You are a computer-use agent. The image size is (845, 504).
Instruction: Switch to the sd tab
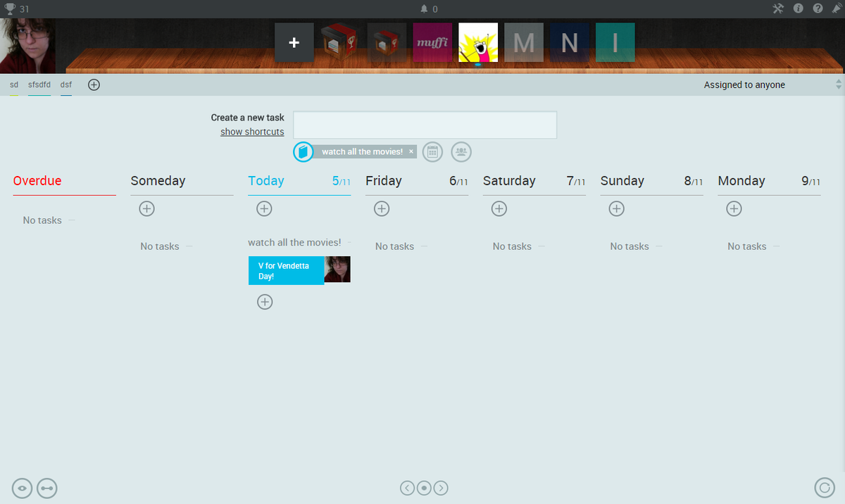click(14, 84)
